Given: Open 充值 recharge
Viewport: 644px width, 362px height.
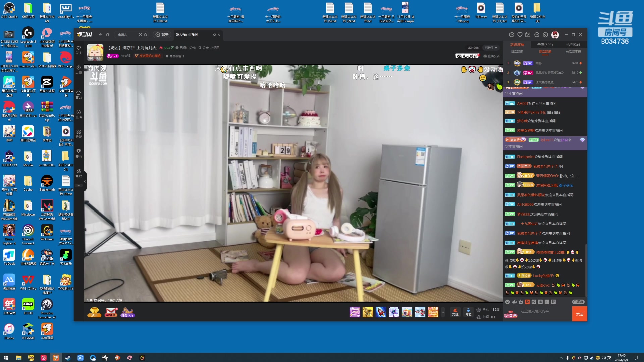Looking at the screenshot, I should 455,312.
